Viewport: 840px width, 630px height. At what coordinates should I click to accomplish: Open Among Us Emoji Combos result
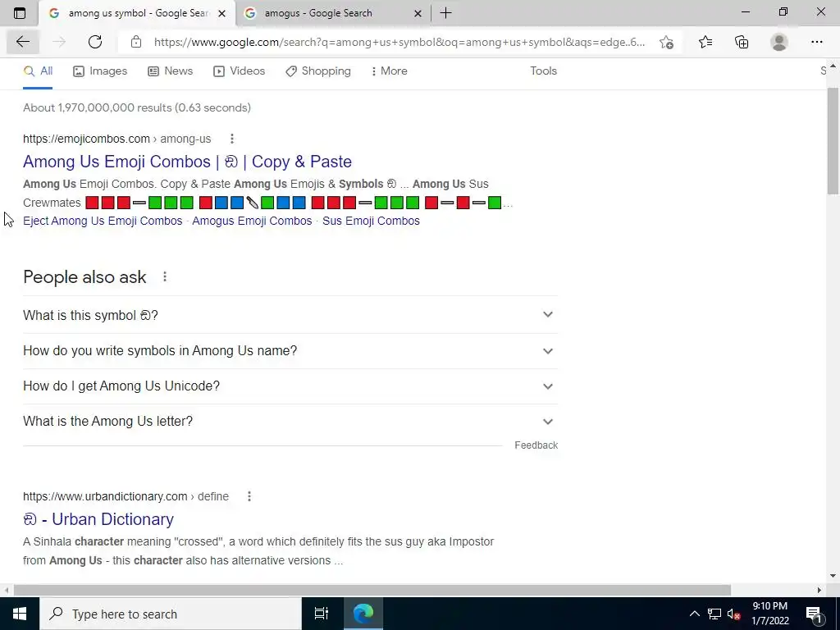point(188,162)
